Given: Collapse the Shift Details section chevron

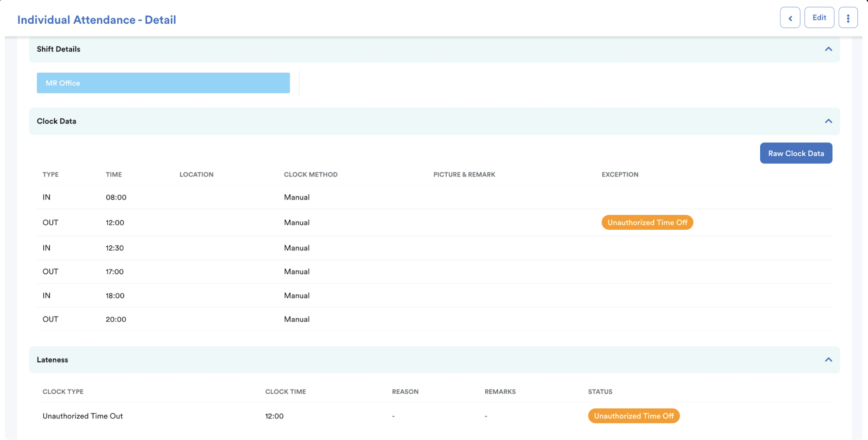Looking at the screenshot, I should (x=828, y=49).
